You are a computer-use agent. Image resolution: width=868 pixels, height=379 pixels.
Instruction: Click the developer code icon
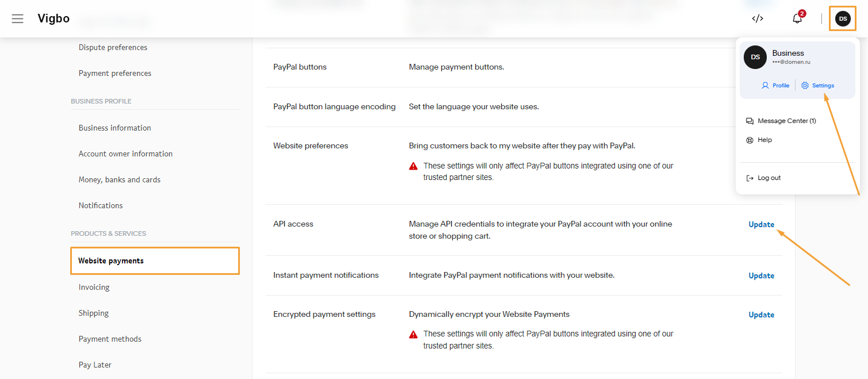pos(758,18)
